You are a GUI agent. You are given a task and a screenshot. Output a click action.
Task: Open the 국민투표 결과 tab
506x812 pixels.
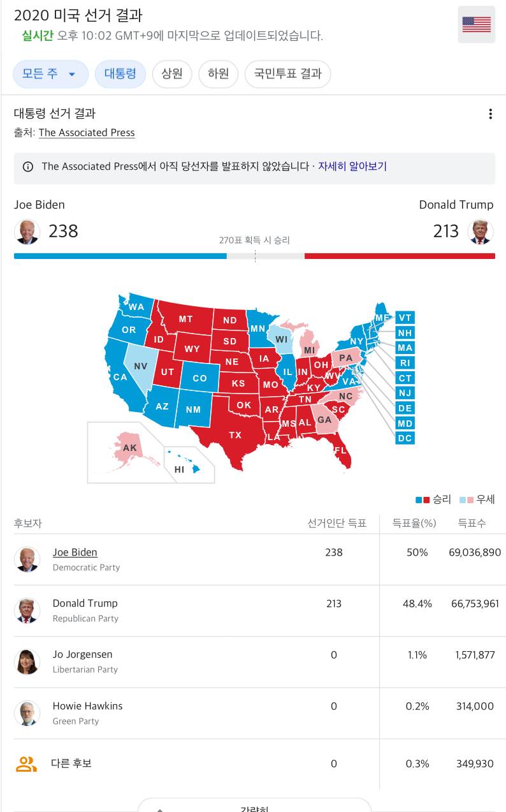(x=287, y=74)
